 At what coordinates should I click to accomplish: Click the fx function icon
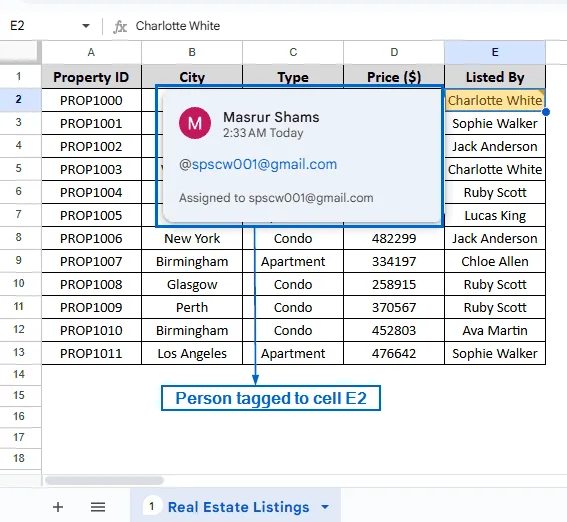tap(120, 26)
